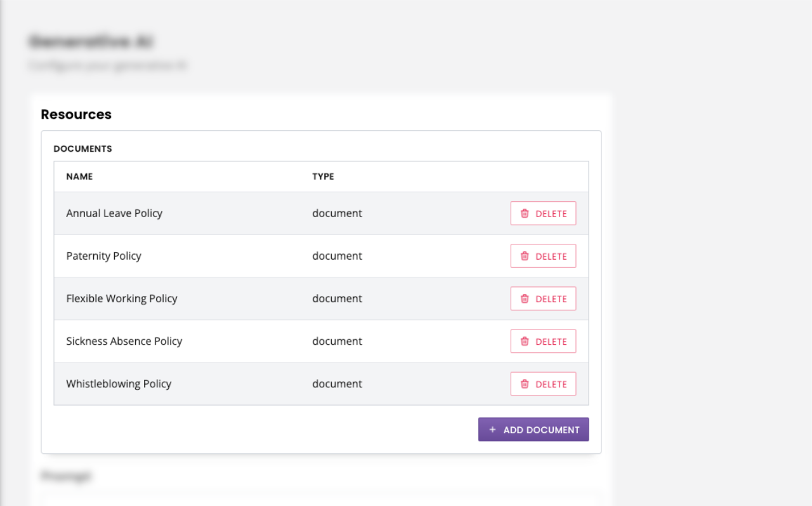Select the Paternity Policy document entry

click(x=103, y=255)
